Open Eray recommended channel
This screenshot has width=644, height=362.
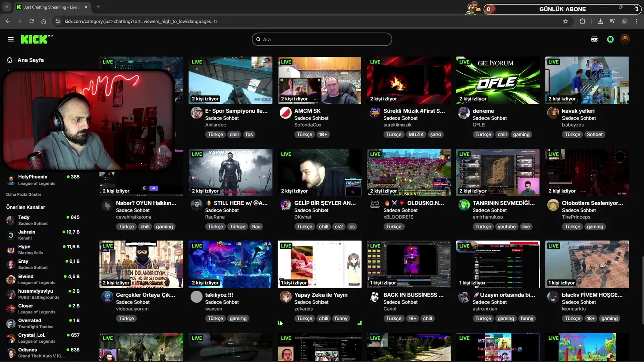click(43, 264)
